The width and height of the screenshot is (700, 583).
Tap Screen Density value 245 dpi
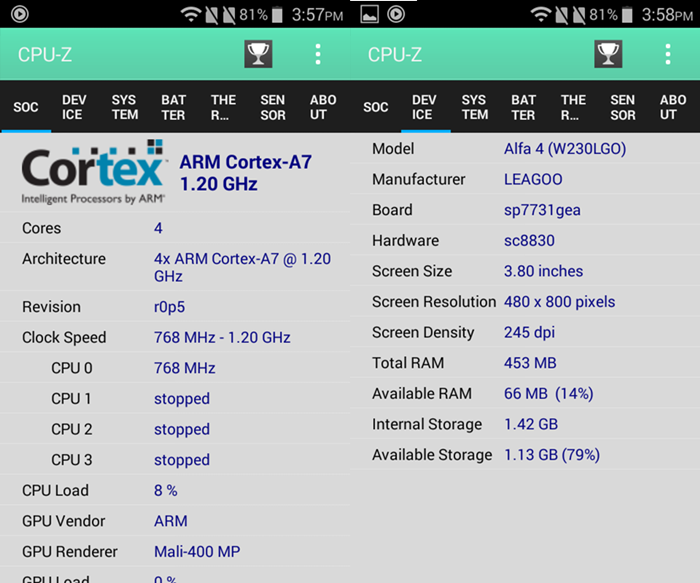(529, 333)
